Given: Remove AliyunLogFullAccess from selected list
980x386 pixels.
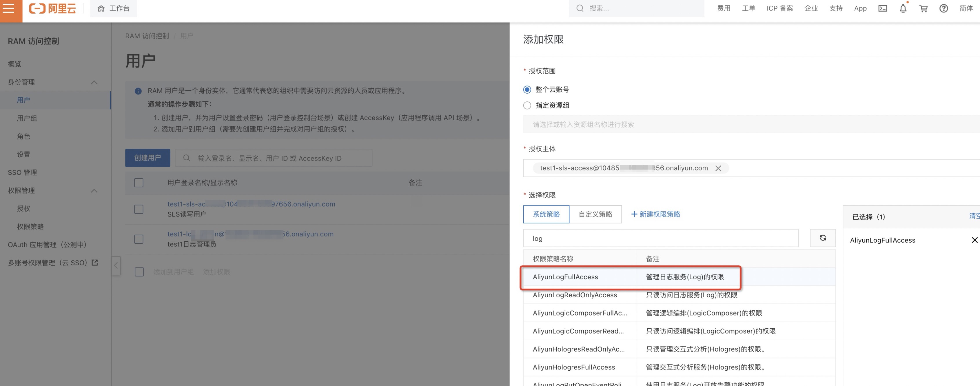Looking at the screenshot, I should (x=974, y=240).
